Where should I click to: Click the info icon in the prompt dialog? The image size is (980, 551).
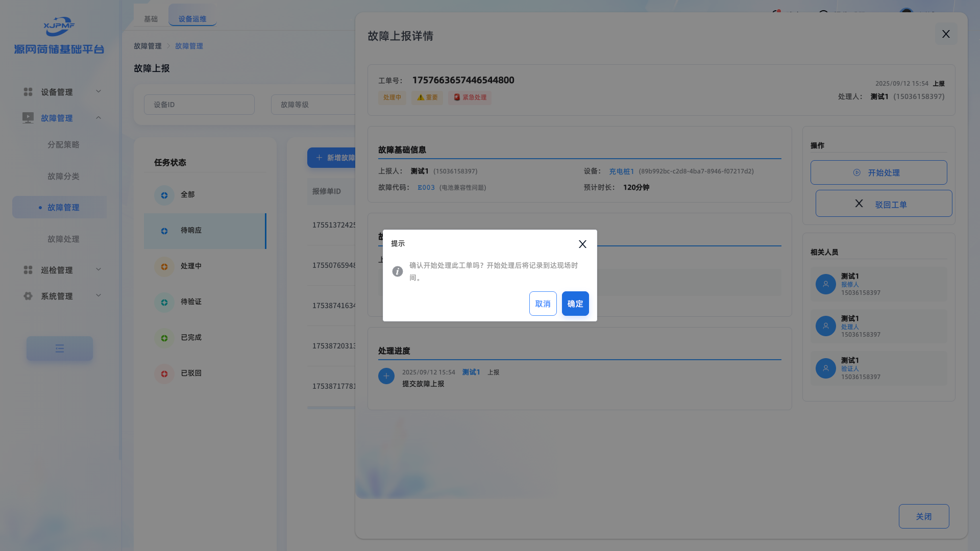pos(398,271)
